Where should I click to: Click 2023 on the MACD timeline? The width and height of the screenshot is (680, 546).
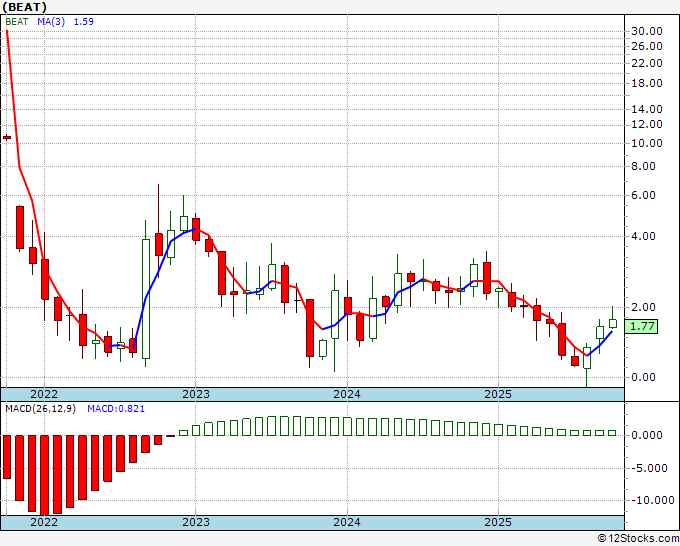(x=196, y=522)
